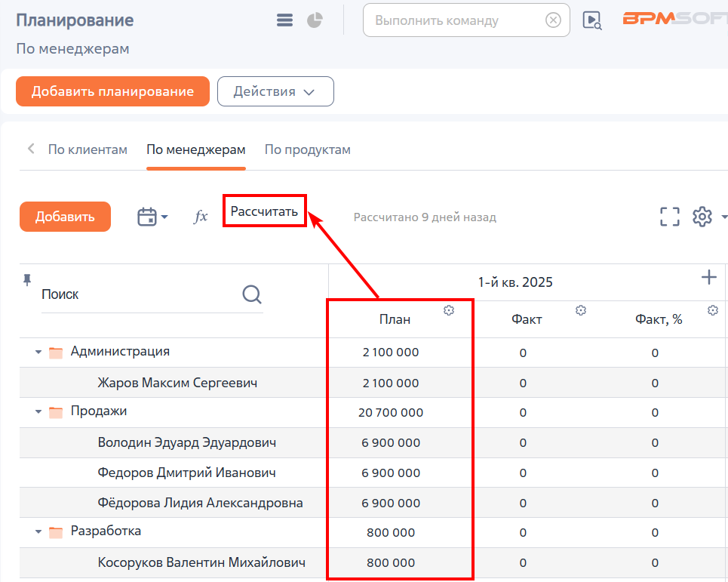Viewport: 728px width, 582px height.
Task: Clear the command field with X icon
Action: [x=553, y=20]
